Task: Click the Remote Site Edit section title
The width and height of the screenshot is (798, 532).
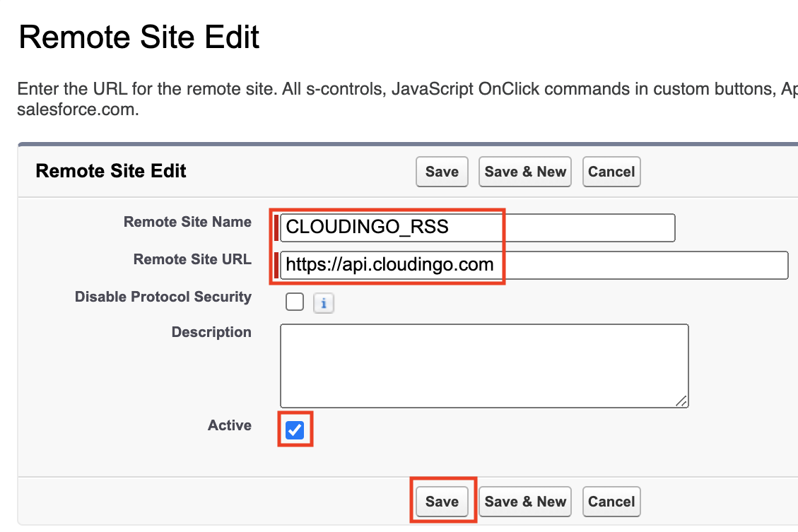Action: 111,171
